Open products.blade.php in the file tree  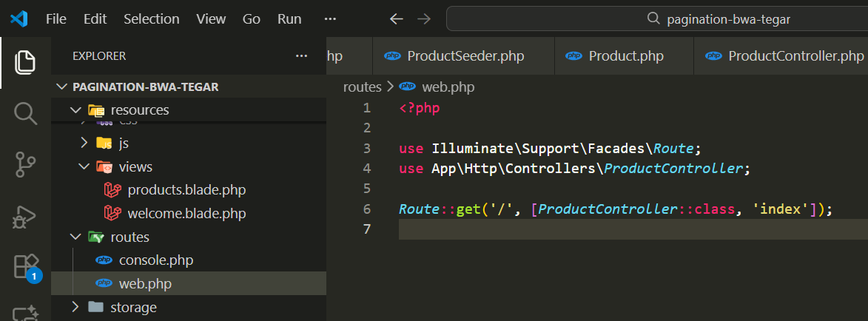tap(186, 190)
